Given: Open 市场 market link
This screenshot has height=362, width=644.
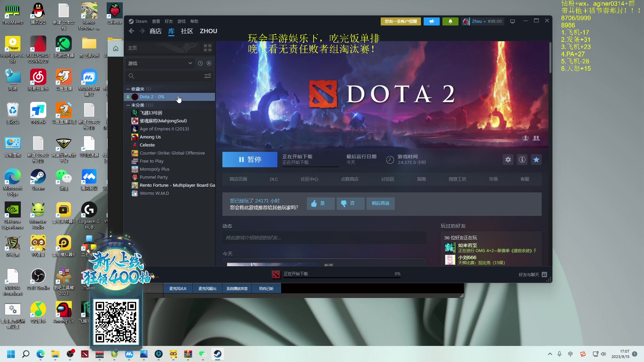Looking at the screenshot, I should [493, 179].
